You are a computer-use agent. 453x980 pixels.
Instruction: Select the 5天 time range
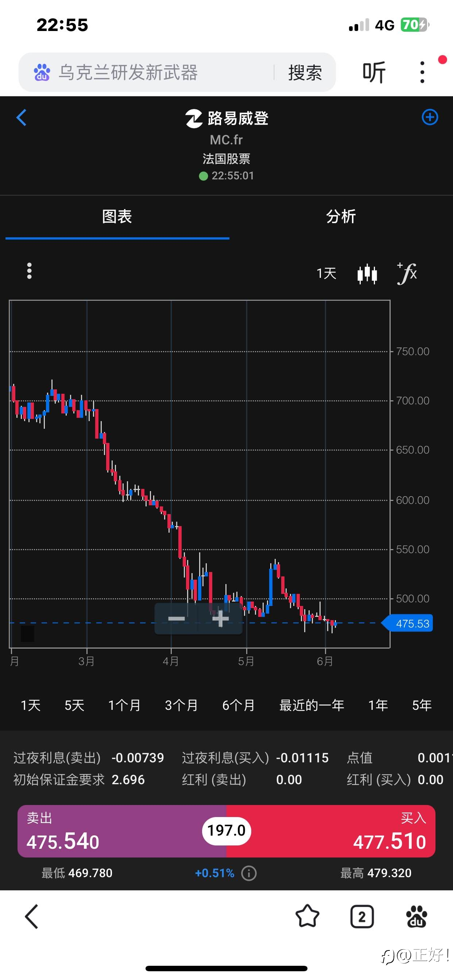tap(74, 705)
